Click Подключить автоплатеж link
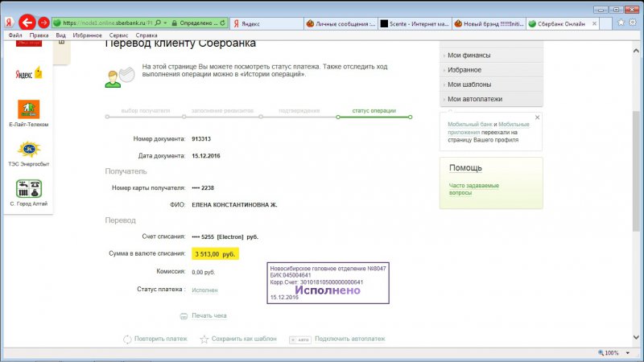Screen dimensions: 644x362 click(x=350, y=339)
